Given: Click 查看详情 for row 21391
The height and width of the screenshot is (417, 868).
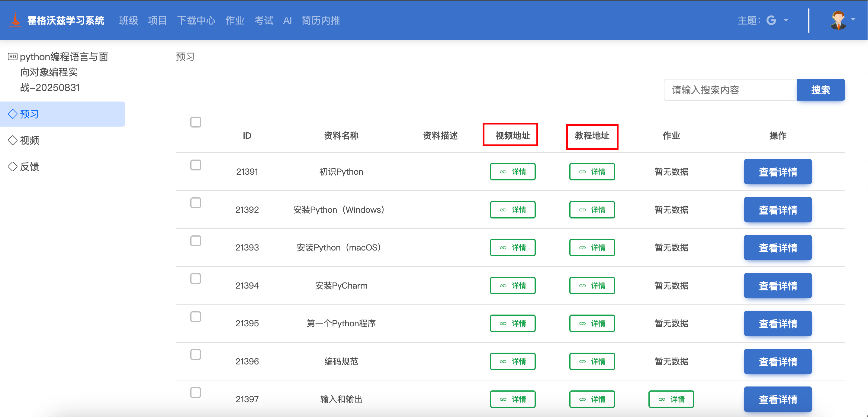Looking at the screenshot, I should [x=778, y=172].
